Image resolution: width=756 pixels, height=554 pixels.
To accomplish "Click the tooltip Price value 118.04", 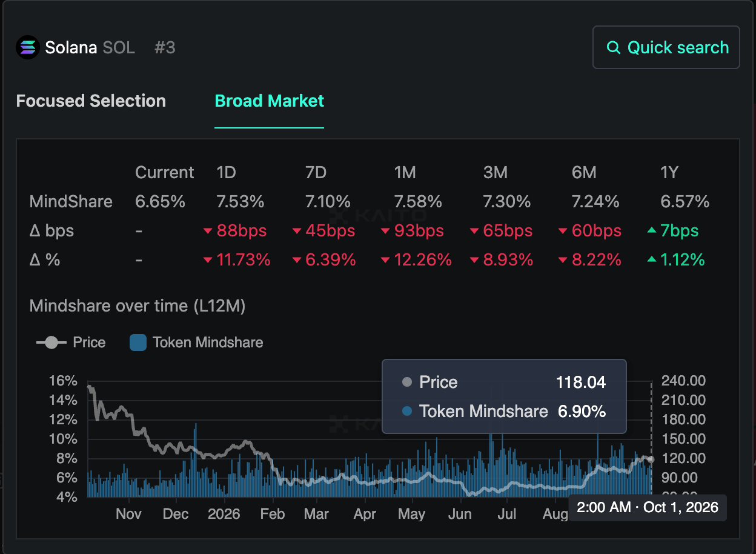I will 581,382.
